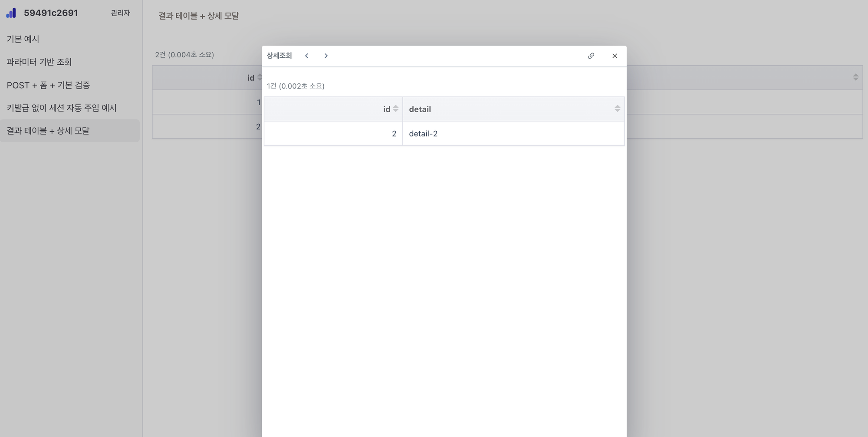Image resolution: width=868 pixels, height=437 pixels.
Task: Click the detail column header
Action: [x=420, y=109]
